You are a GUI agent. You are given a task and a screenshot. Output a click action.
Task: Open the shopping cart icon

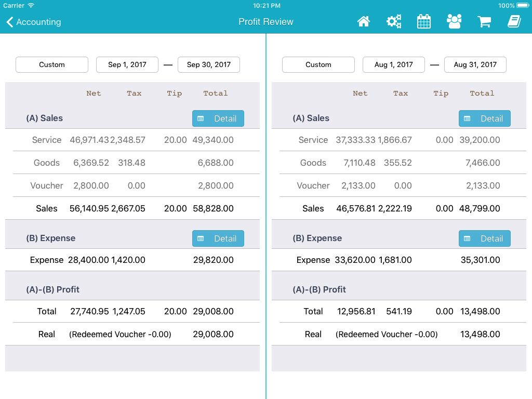click(484, 22)
